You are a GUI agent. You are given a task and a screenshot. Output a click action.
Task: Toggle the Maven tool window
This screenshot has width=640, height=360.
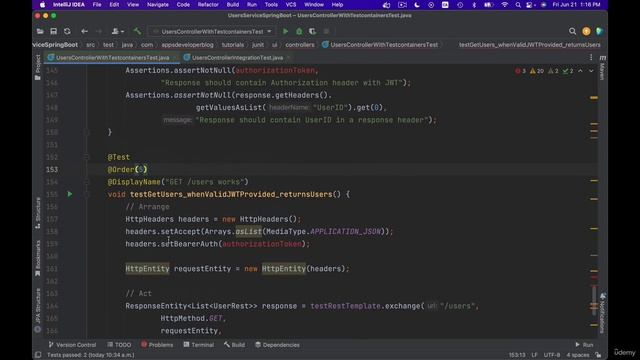(x=602, y=68)
